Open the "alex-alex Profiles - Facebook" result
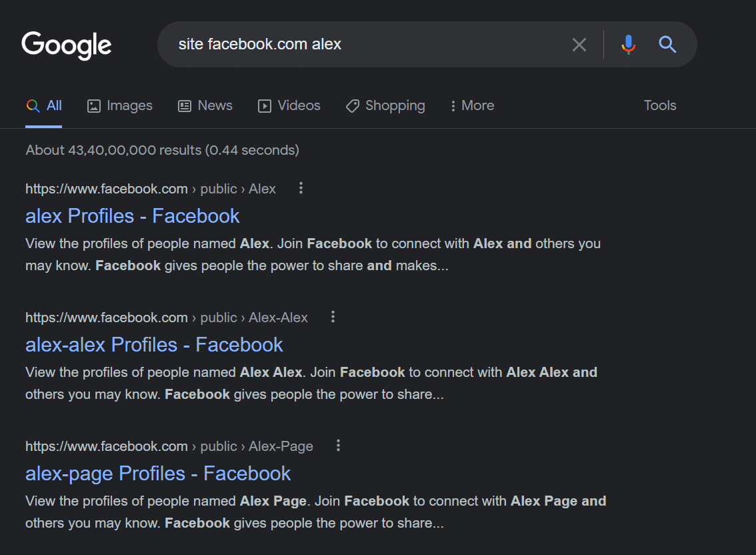The height and width of the screenshot is (555, 756). [154, 345]
